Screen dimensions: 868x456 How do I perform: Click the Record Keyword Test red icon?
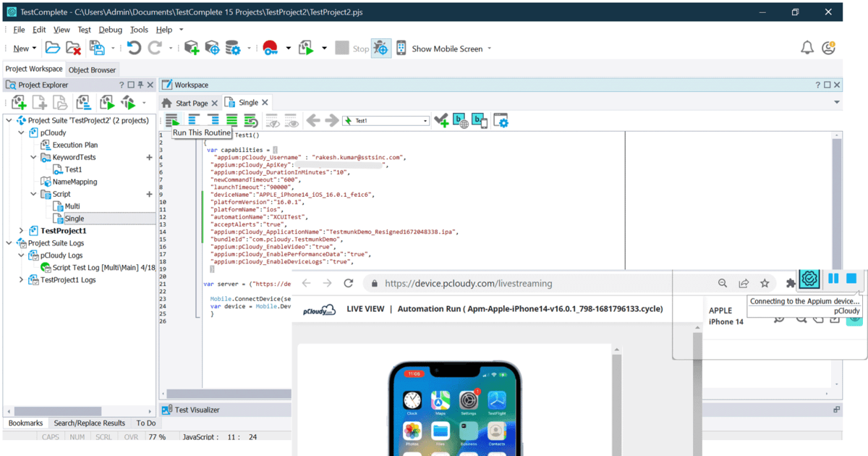(271, 48)
